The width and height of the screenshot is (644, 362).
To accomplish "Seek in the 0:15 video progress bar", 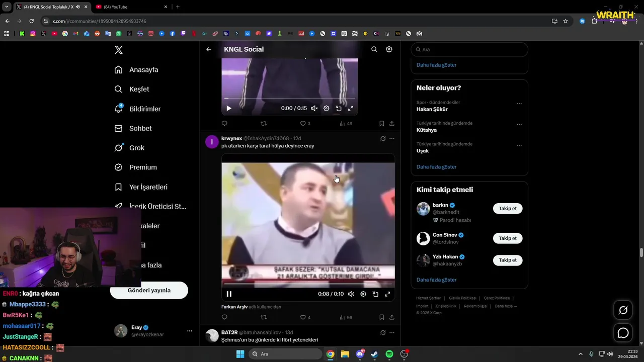I will (x=290, y=98).
